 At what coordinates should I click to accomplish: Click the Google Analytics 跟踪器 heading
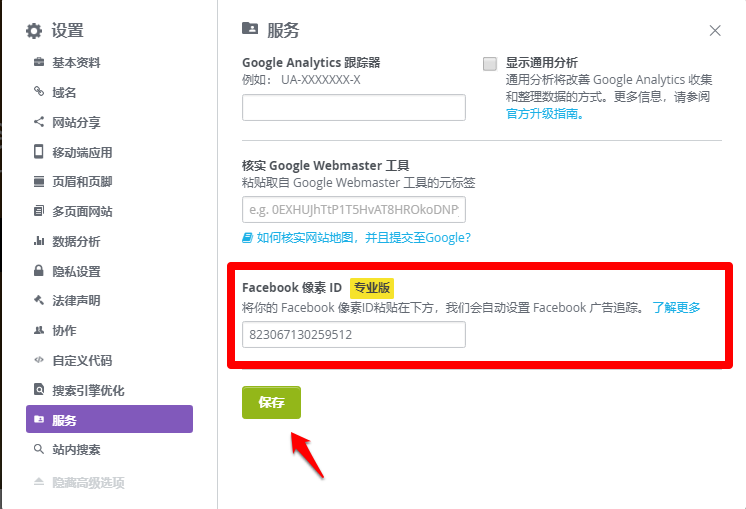311,62
